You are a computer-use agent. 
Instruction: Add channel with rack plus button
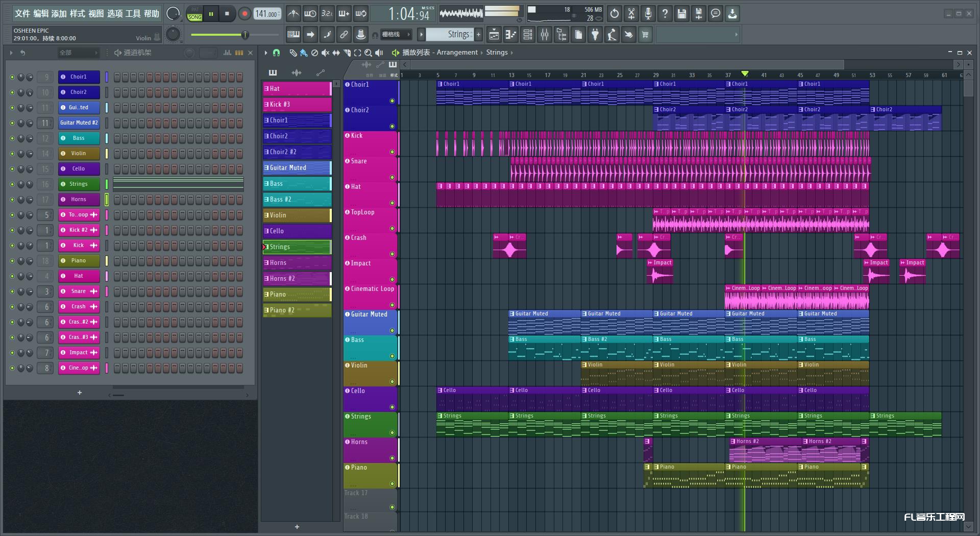80,393
